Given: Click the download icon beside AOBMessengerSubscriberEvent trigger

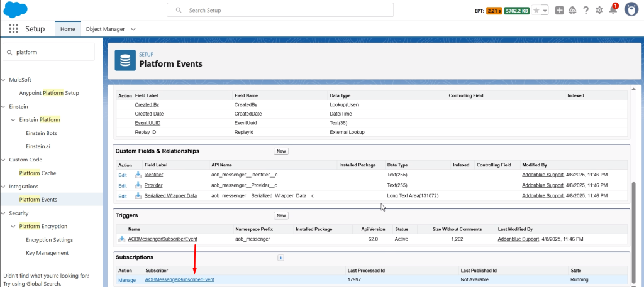Looking at the screenshot, I should [x=121, y=239].
